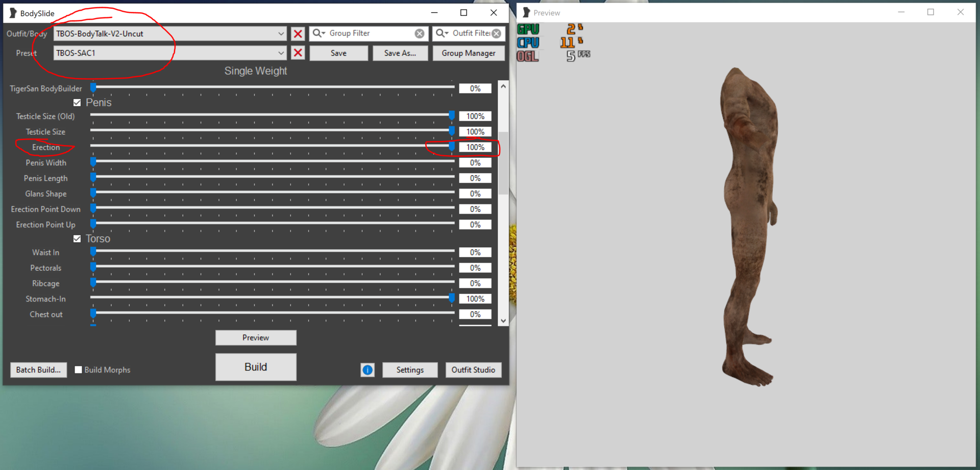Open Settings

point(410,370)
